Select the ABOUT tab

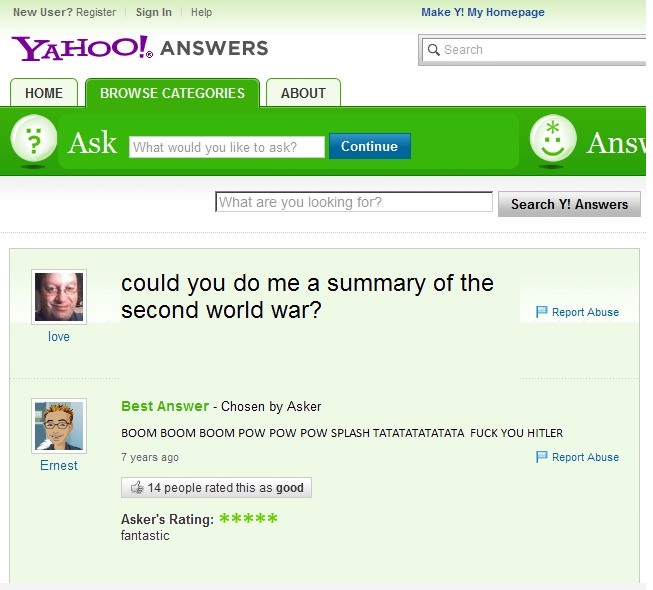pyautogui.click(x=303, y=92)
